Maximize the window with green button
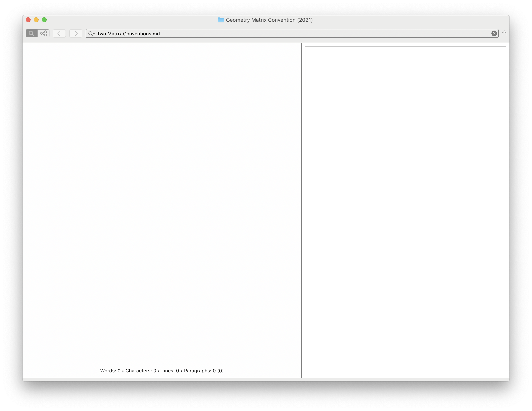The height and width of the screenshot is (411, 532). point(44,20)
